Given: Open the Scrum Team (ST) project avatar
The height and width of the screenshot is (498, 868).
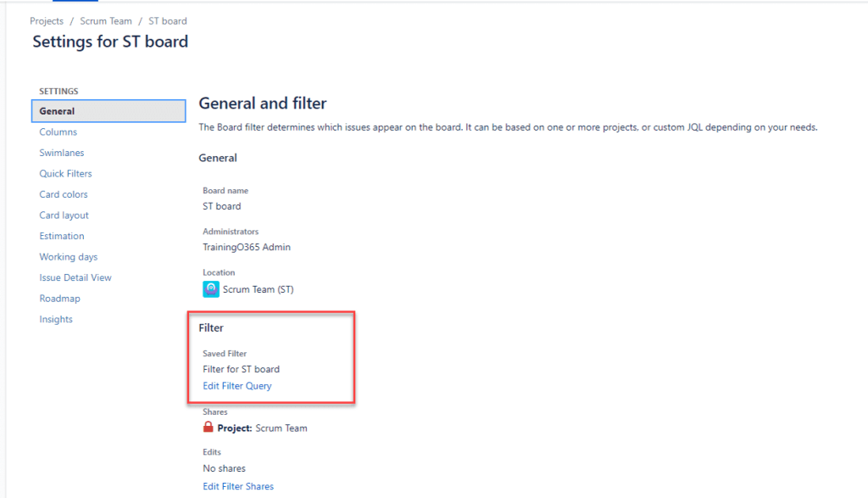Looking at the screenshot, I should point(211,288).
